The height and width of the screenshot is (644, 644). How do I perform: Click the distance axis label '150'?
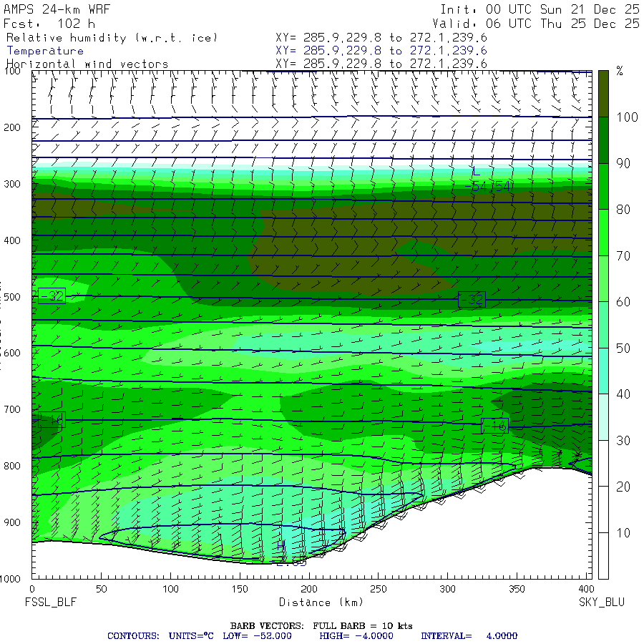click(240, 589)
